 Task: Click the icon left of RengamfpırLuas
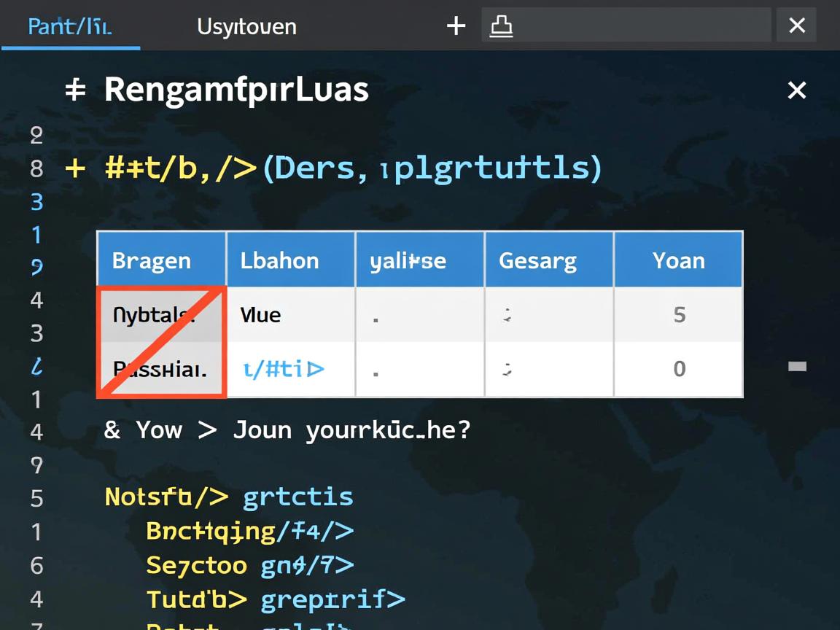[x=75, y=90]
